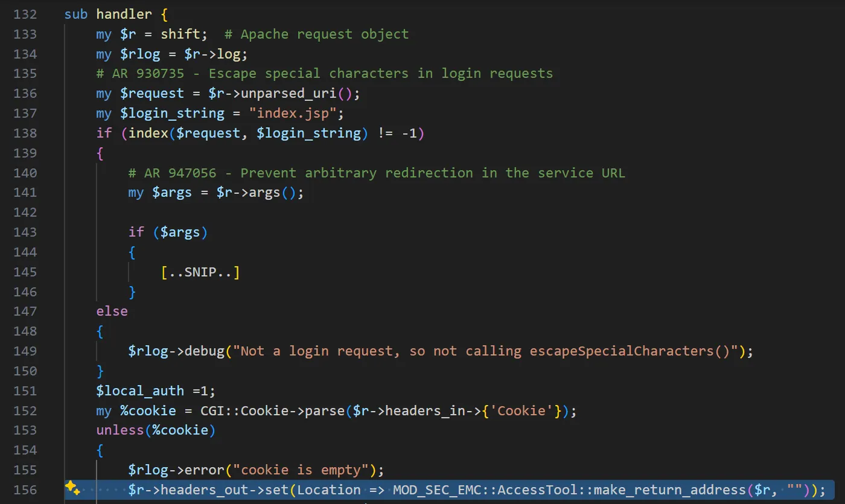Click the [..SNIP..] placeholder on line 145
845x504 pixels.
tap(200, 272)
